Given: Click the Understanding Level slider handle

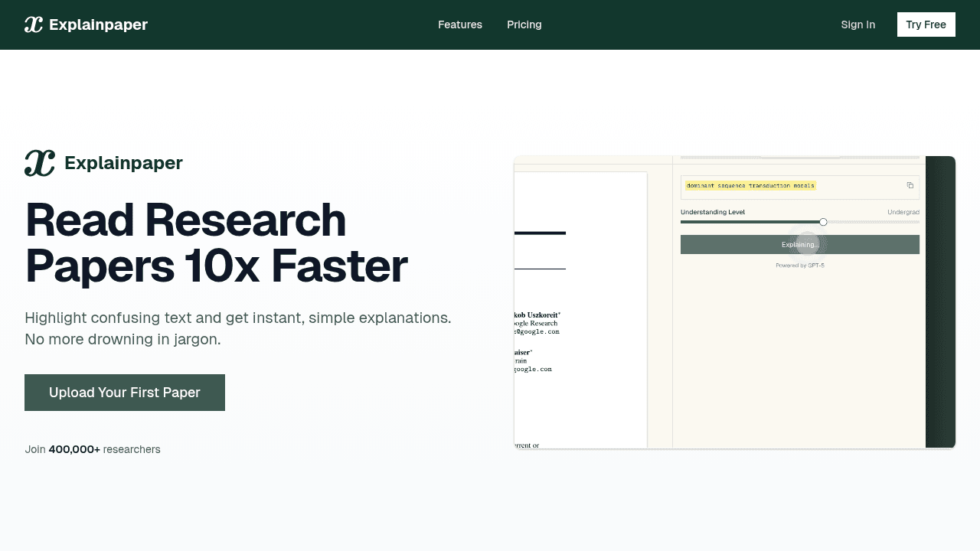Looking at the screenshot, I should click(823, 222).
